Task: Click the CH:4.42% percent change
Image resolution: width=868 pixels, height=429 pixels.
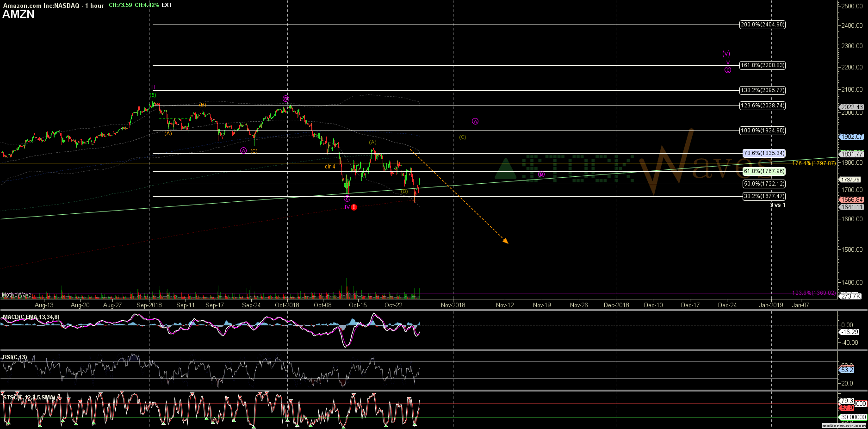Action: coord(147,5)
